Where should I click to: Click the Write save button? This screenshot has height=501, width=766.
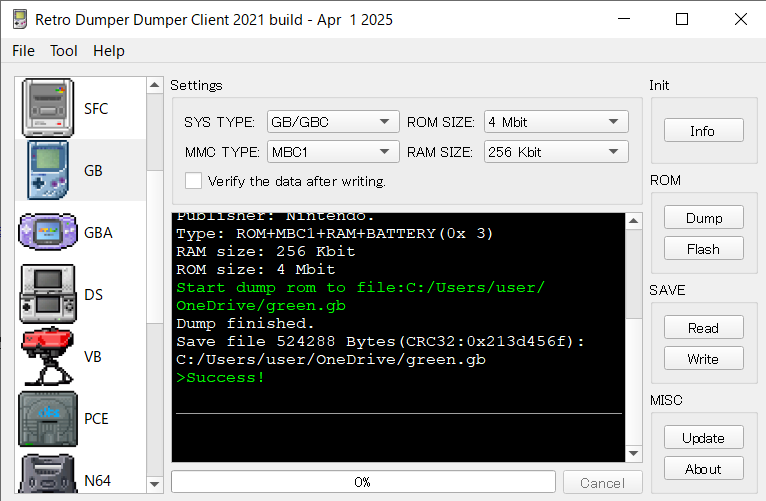tap(703, 358)
